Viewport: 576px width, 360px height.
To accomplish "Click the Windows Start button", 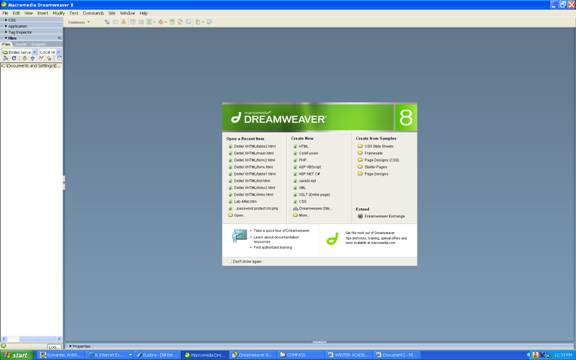I will (x=17, y=355).
